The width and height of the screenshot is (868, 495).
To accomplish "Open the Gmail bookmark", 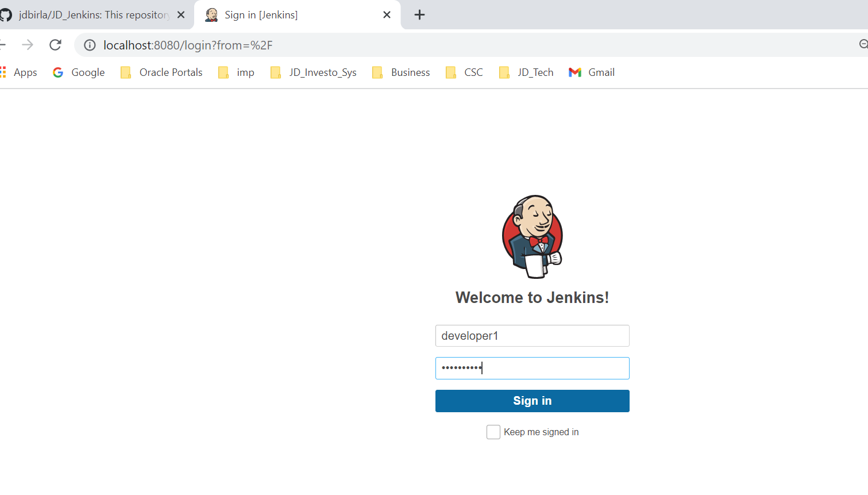I will pos(592,72).
